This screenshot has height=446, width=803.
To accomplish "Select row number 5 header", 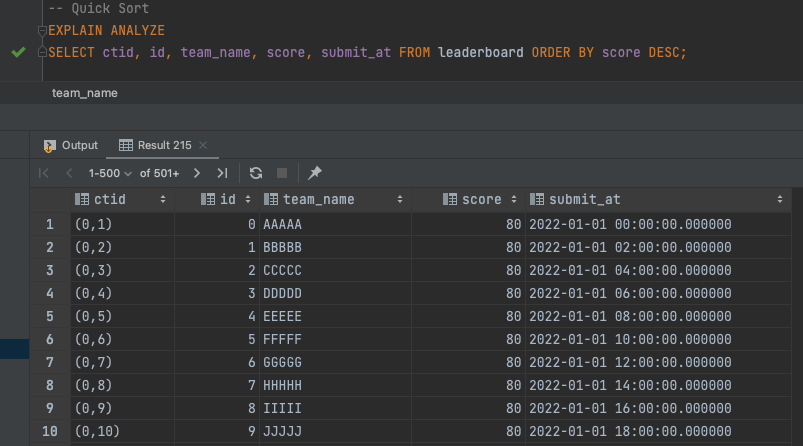I will click(50, 316).
